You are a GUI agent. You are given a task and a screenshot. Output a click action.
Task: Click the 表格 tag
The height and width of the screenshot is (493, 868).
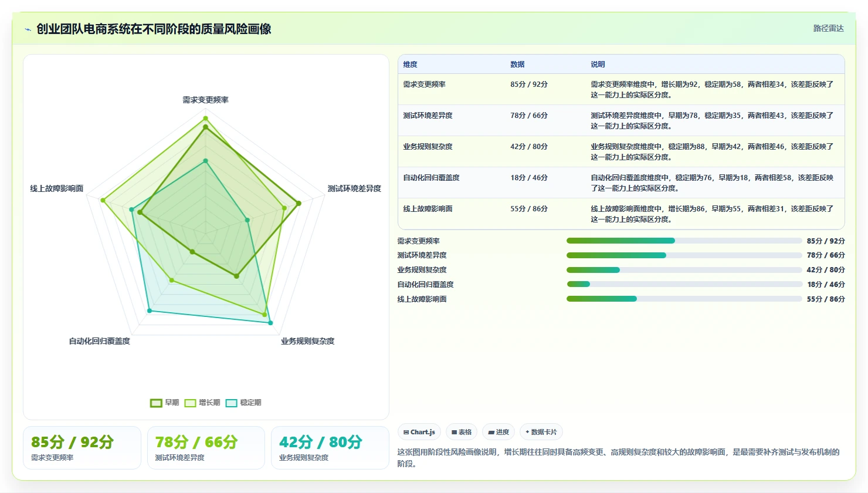(462, 432)
